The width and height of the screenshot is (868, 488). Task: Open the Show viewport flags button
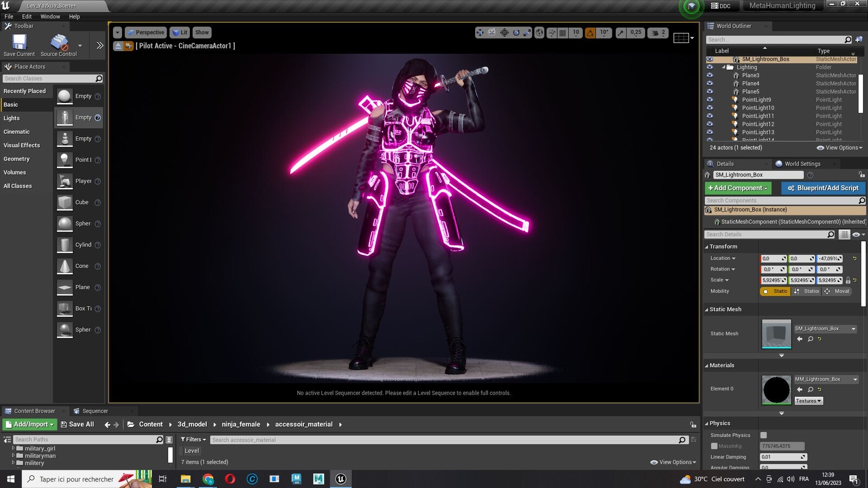[x=202, y=33]
